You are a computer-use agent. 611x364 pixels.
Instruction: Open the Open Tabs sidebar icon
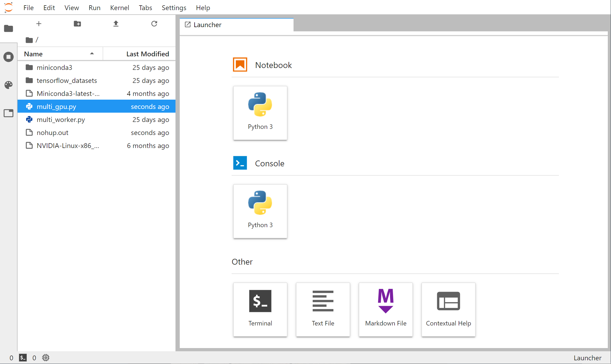(x=9, y=113)
